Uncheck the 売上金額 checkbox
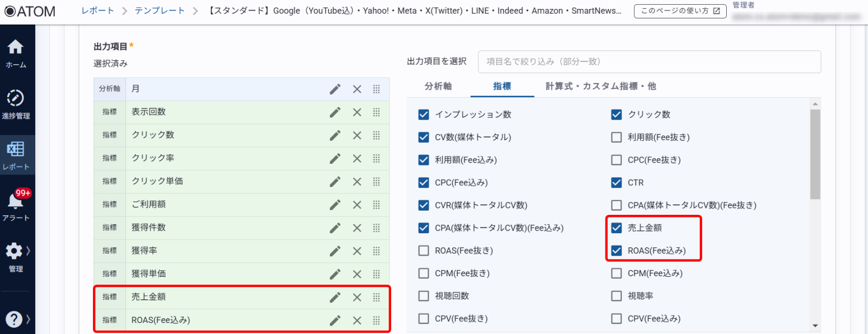Screen dimensions: 868x334 tap(616, 228)
